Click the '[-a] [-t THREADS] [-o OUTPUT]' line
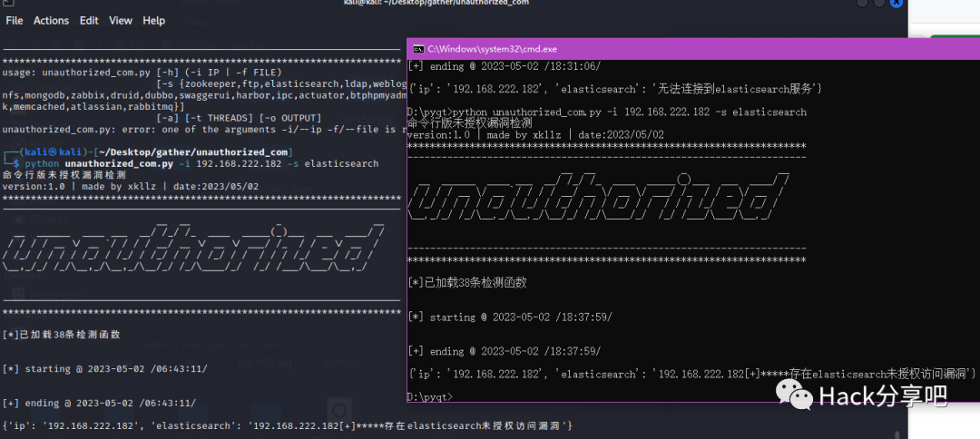The width and height of the screenshot is (980, 439). click(239, 118)
